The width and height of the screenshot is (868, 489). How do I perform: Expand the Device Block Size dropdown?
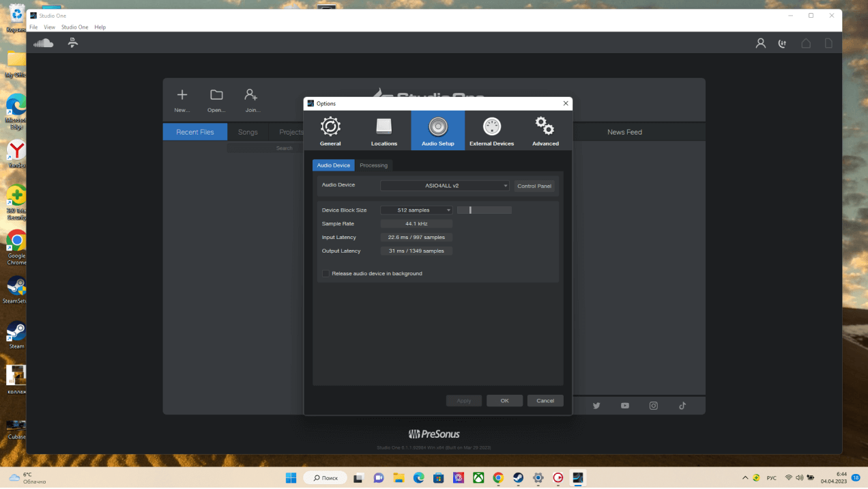point(416,210)
